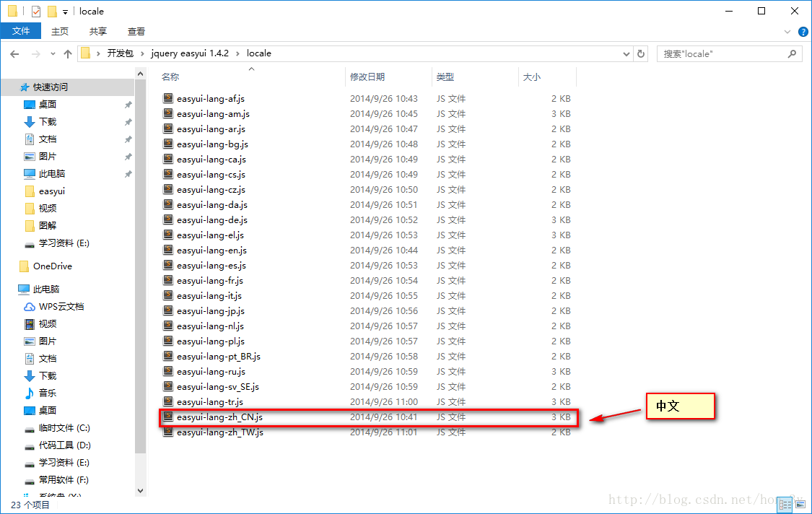Click quick access new folder icon
Screen dimensions: 812x514
[x=52, y=11]
